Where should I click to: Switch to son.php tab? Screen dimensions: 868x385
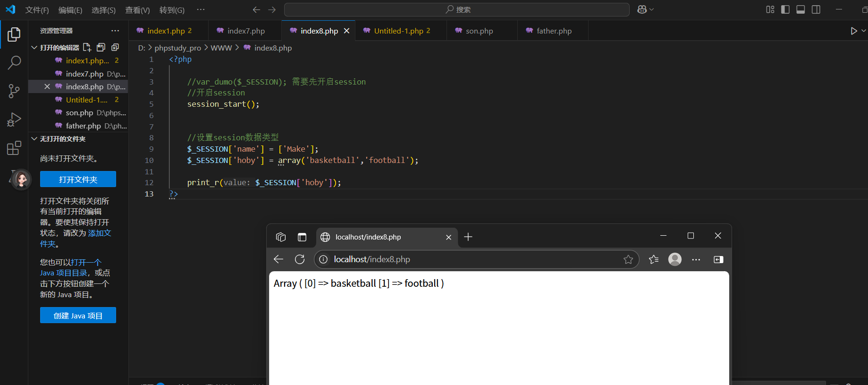pos(482,31)
